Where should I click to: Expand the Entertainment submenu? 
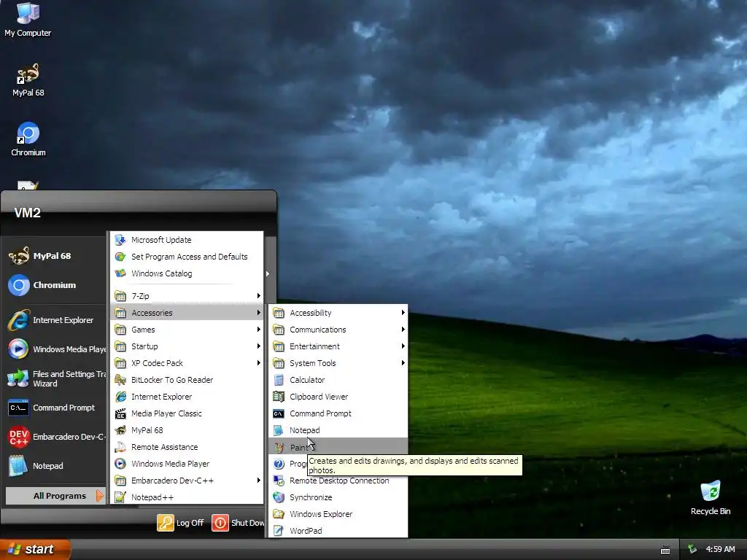[338, 346]
